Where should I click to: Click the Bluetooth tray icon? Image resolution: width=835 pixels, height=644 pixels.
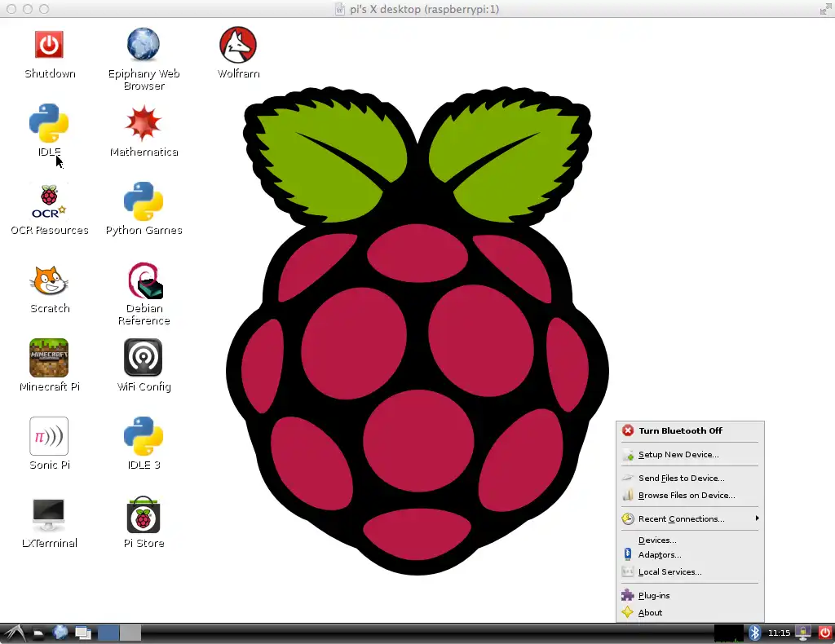pyautogui.click(x=754, y=633)
